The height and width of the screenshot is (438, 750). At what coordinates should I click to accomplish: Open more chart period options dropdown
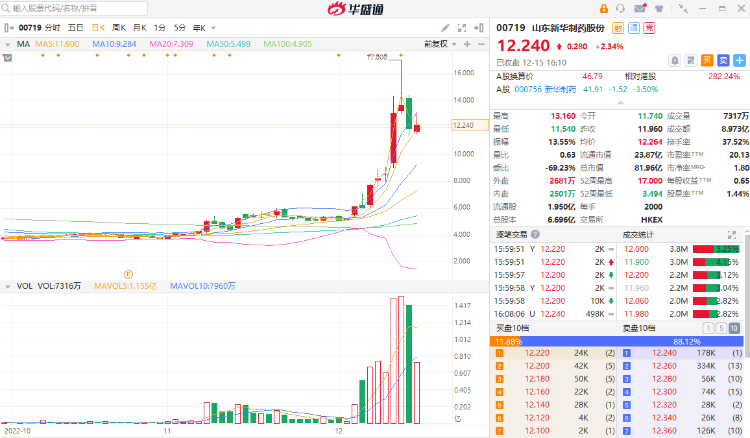coord(213,28)
